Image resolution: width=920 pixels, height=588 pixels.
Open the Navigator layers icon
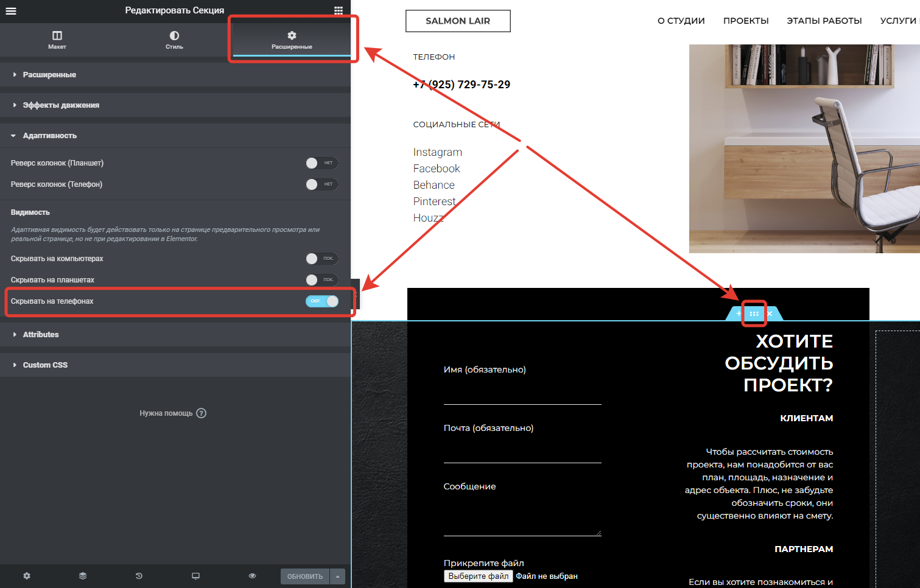click(x=83, y=576)
